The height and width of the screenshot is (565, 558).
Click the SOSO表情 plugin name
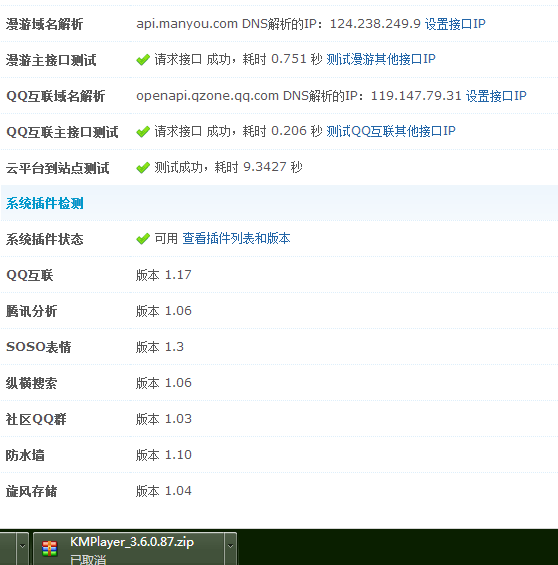39,347
